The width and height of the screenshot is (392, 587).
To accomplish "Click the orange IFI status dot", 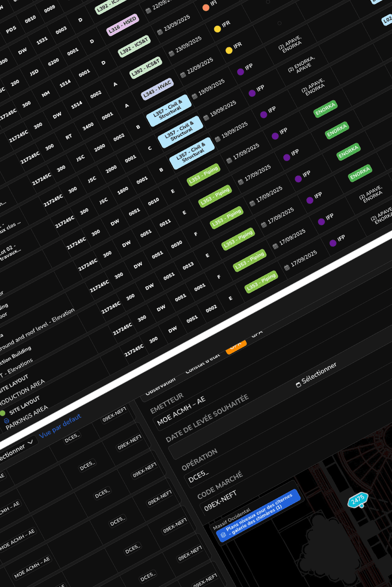I will [206, 8].
